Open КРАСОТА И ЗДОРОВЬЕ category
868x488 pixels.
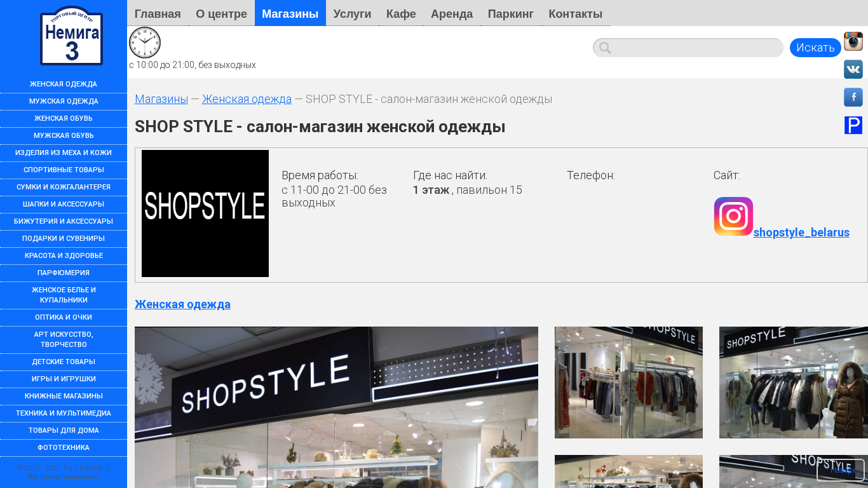tap(64, 256)
